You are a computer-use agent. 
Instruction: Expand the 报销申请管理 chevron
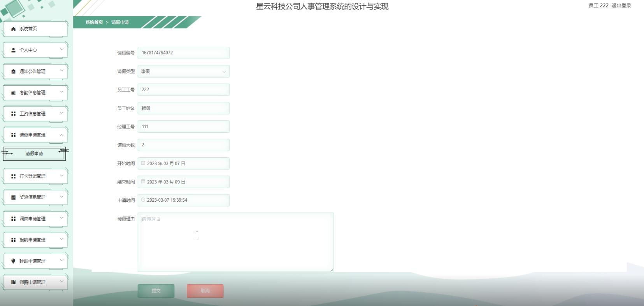coord(61,239)
